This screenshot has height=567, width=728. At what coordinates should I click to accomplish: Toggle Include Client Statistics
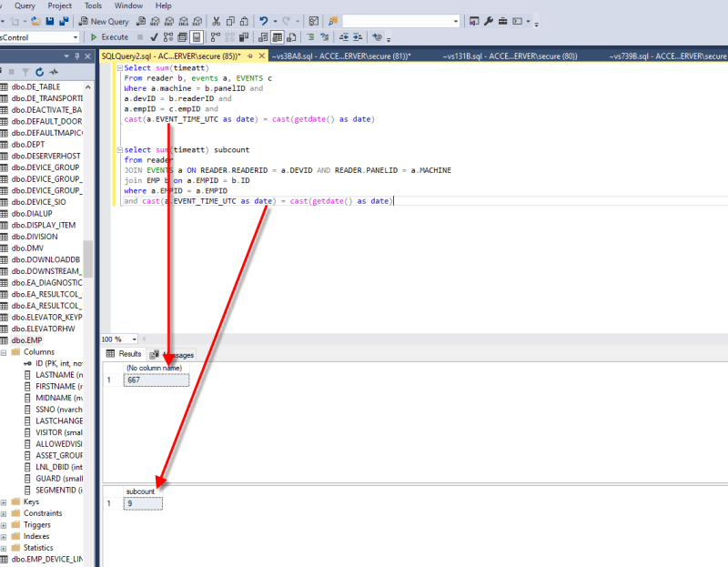tap(244, 37)
